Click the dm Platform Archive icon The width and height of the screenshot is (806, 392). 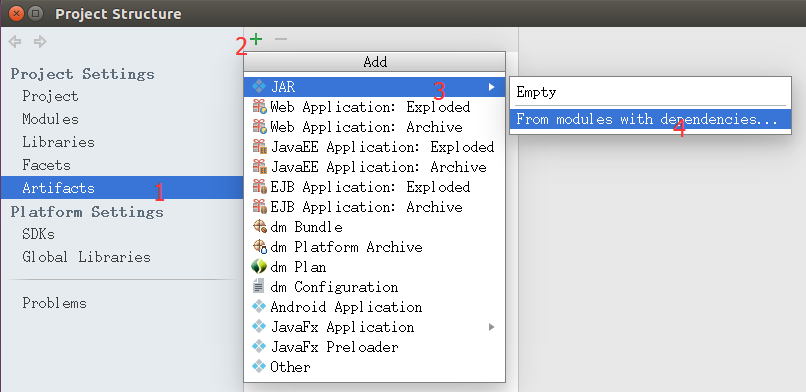click(x=259, y=247)
